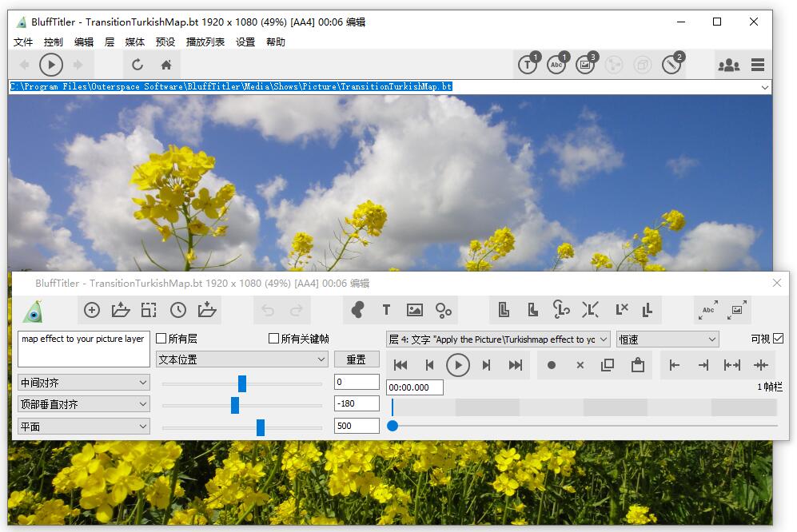Create a new show with the plus icon

click(x=91, y=310)
